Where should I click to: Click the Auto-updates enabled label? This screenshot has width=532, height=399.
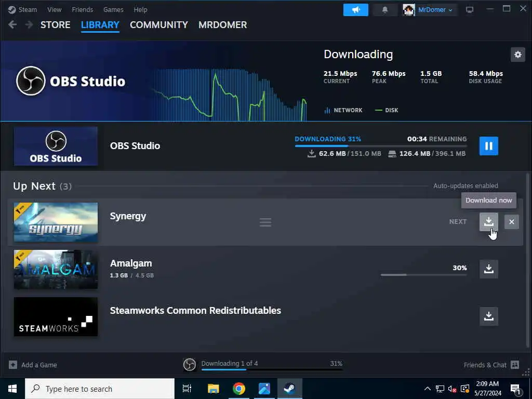click(x=465, y=186)
